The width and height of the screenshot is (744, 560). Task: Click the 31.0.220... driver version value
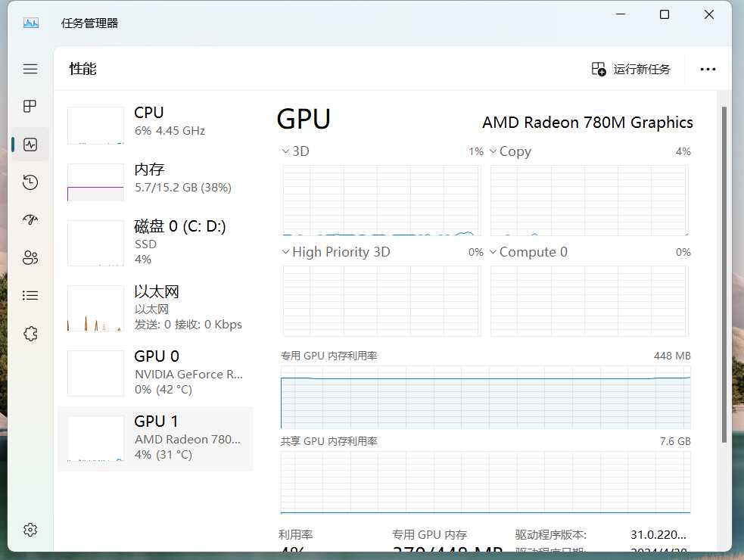point(658,535)
